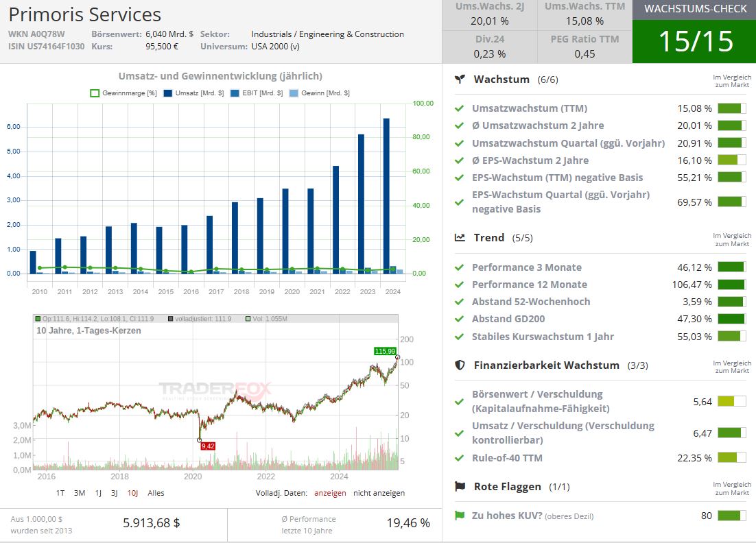
Task: Click the Ø EPS-Wachstum 2 Jahre rating bar
Action: pos(731,160)
